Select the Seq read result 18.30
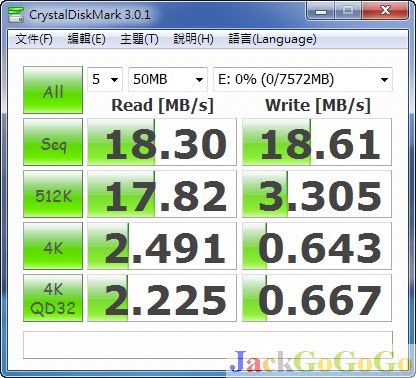This screenshot has width=416, height=378. (x=162, y=142)
